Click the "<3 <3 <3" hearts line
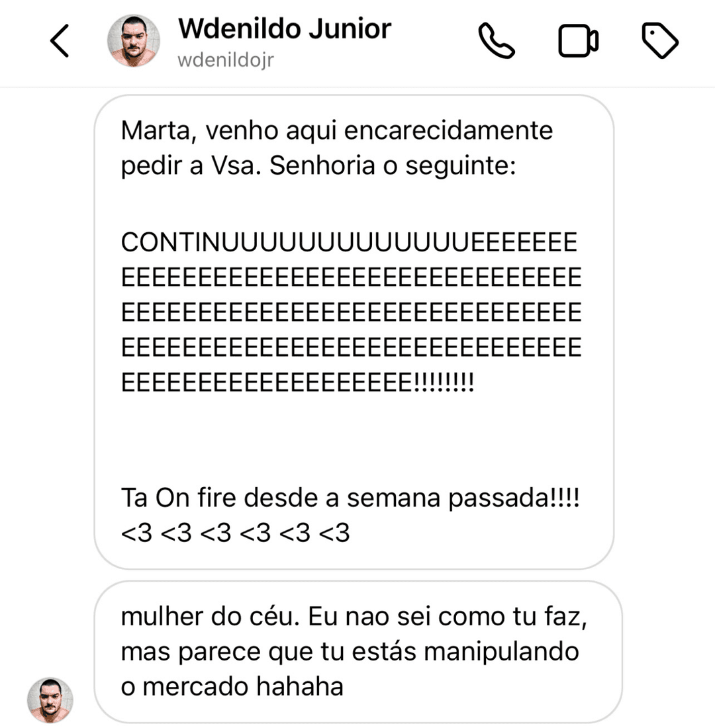The height and width of the screenshot is (728, 715). pyautogui.click(x=235, y=533)
